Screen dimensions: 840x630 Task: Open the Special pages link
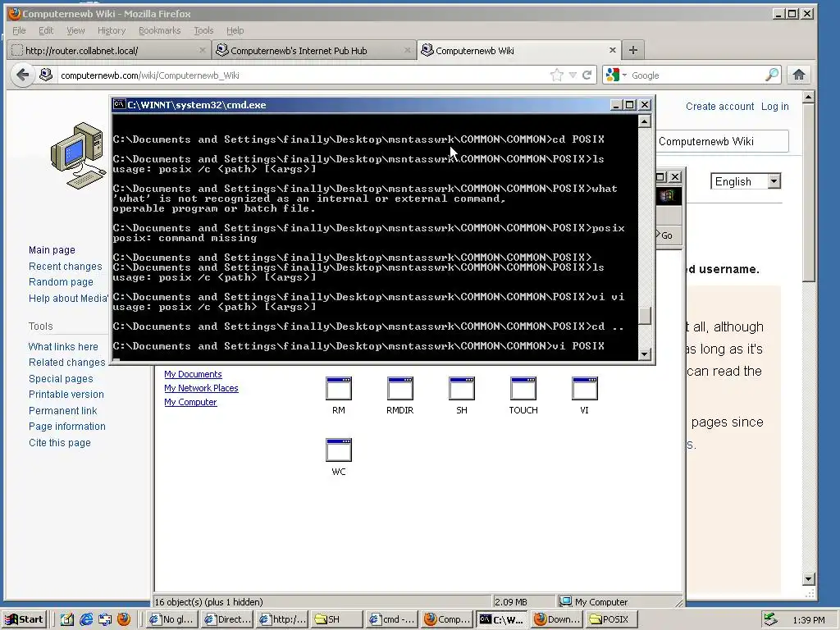[61, 379]
